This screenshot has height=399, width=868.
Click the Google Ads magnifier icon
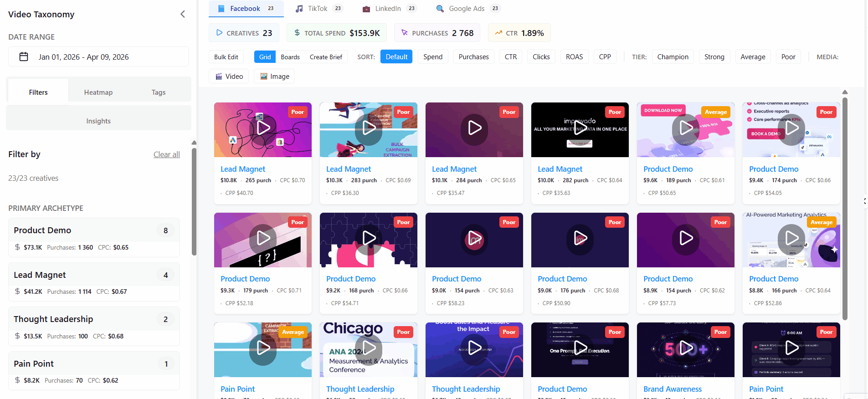pyautogui.click(x=440, y=9)
